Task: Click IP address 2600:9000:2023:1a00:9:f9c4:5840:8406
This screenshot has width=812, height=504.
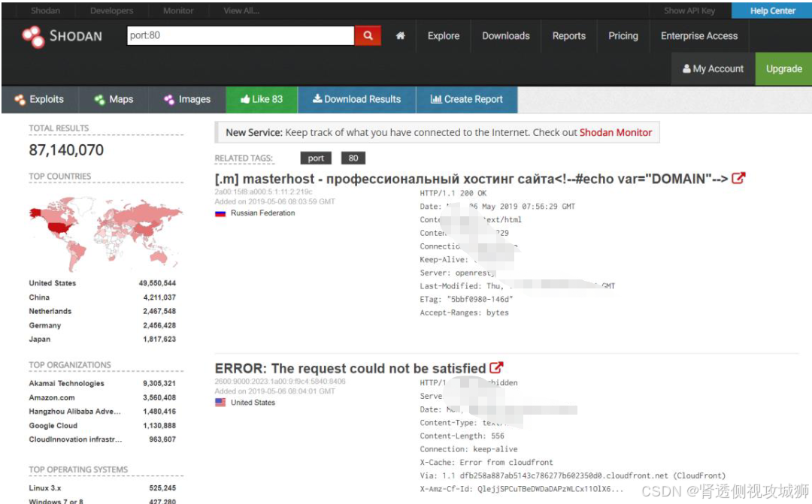Action: pyautogui.click(x=280, y=382)
